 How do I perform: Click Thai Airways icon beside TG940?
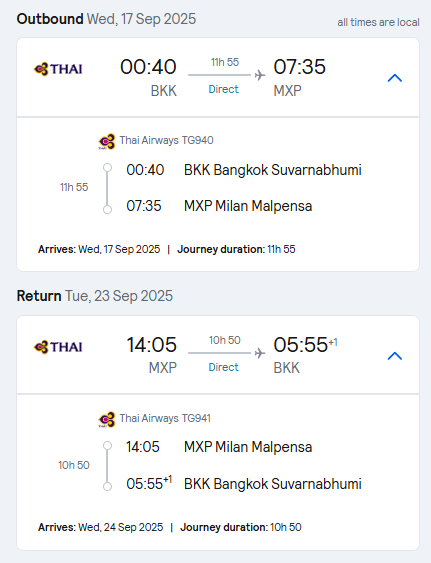tap(107, 141)
